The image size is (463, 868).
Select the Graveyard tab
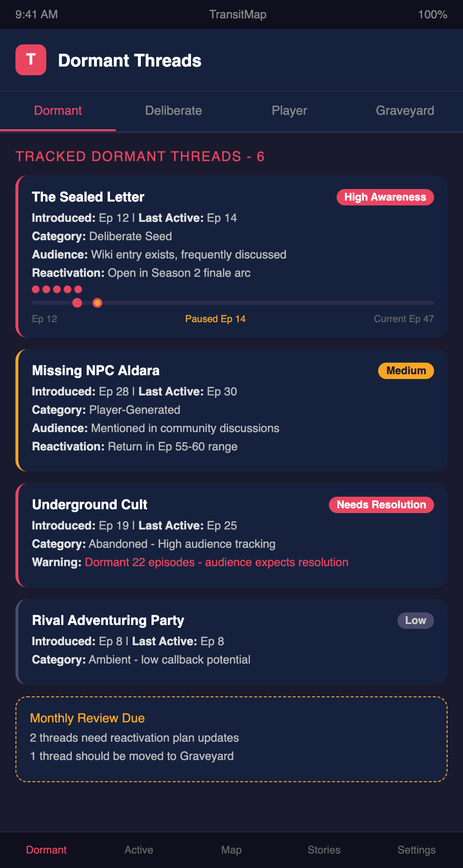point(405,110)
